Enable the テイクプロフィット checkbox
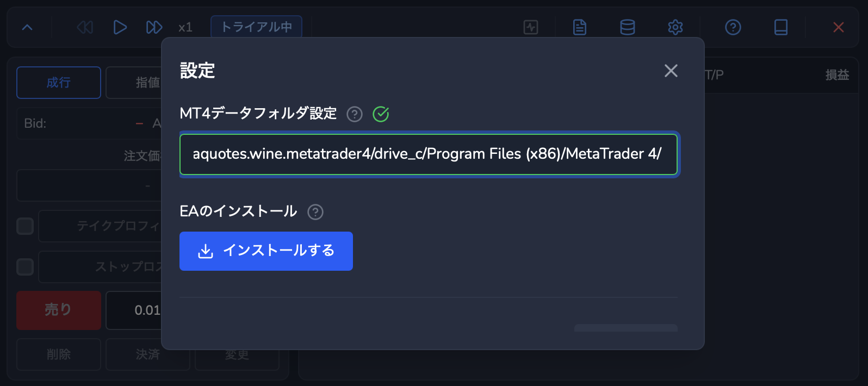The height and width of the screenshot is (386, 868). pos(25,226)
